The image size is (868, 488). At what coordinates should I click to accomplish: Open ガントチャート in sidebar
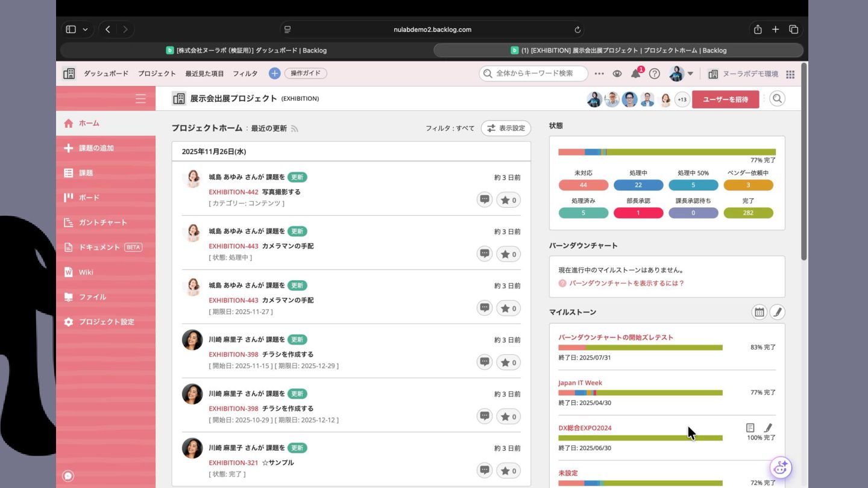click(x=105, y=222)
